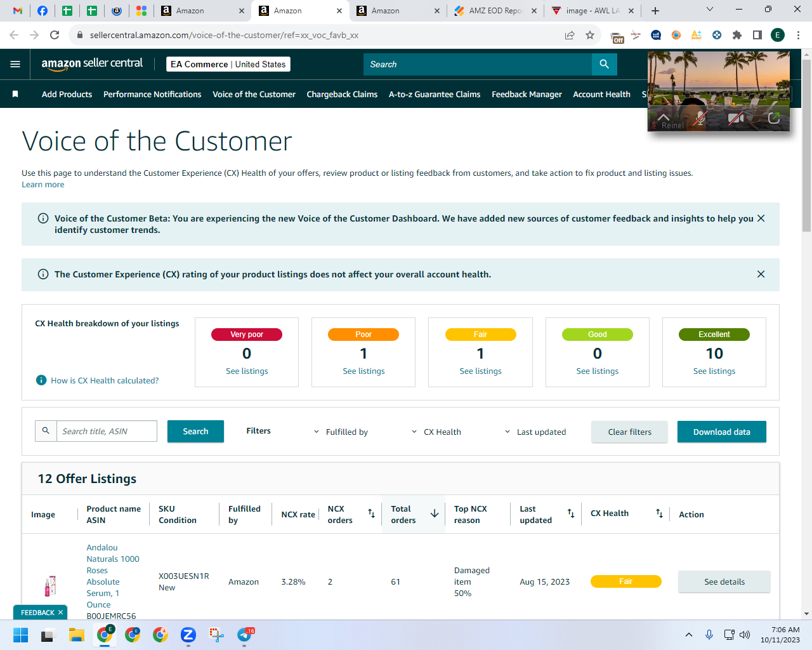Open Windows Start menu
This screenshot has height=650, width=812.
point(20,635)
